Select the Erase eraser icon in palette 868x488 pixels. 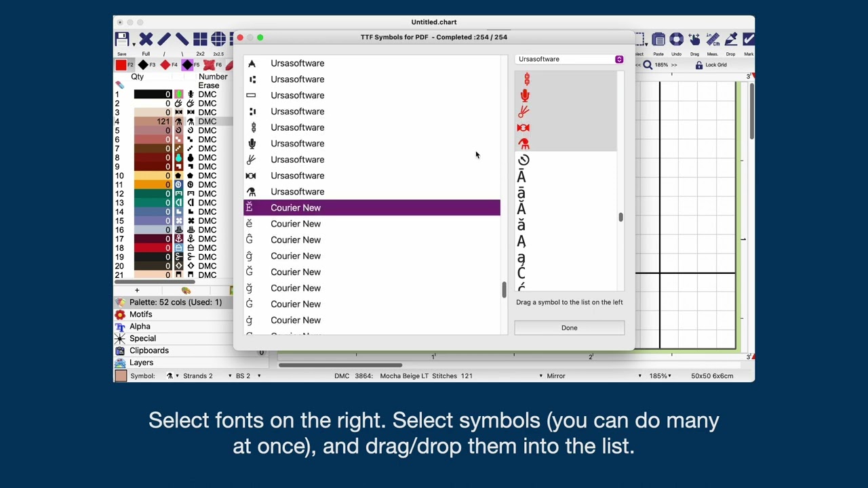tap(120, 85)
